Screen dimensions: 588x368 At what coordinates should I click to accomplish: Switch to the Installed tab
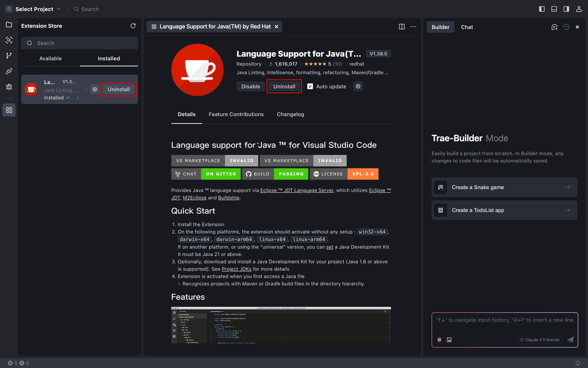109,58
